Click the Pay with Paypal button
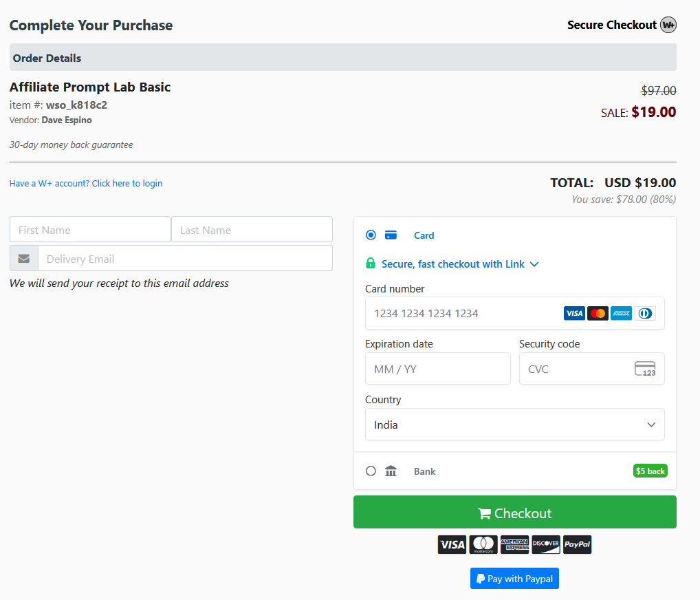 (x=514, y=578)
